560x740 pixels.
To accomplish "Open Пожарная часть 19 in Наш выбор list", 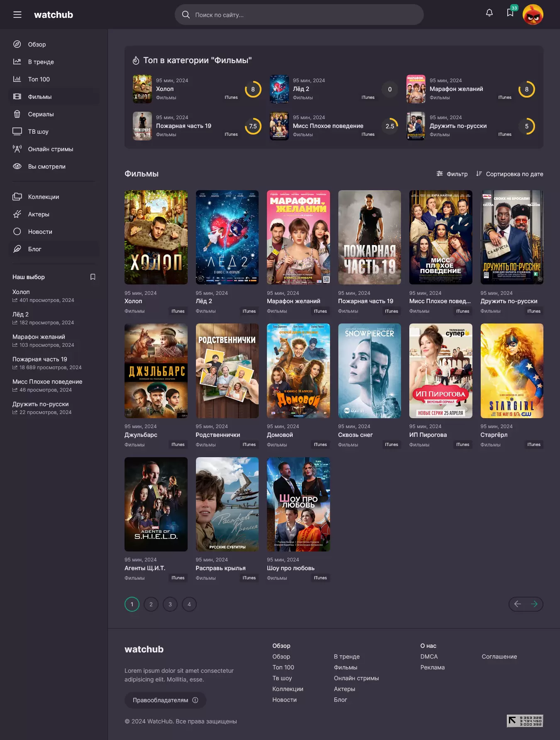I will 40,359.
